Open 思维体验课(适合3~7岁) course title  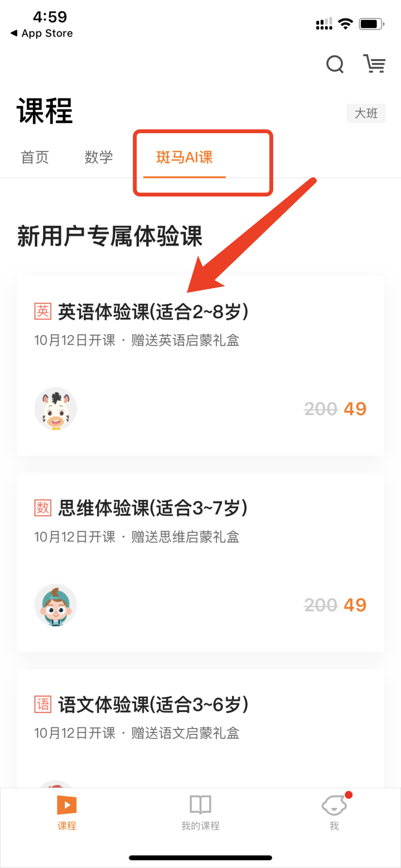pos(153,508)
